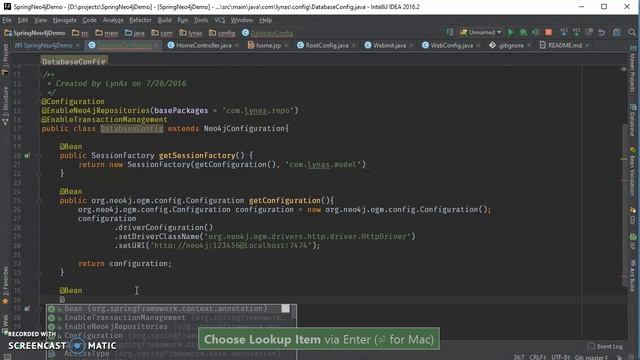Click the CRLF line separator status widget
The height and width of the screenshot is (360, 640).
(x=537, y=357)
